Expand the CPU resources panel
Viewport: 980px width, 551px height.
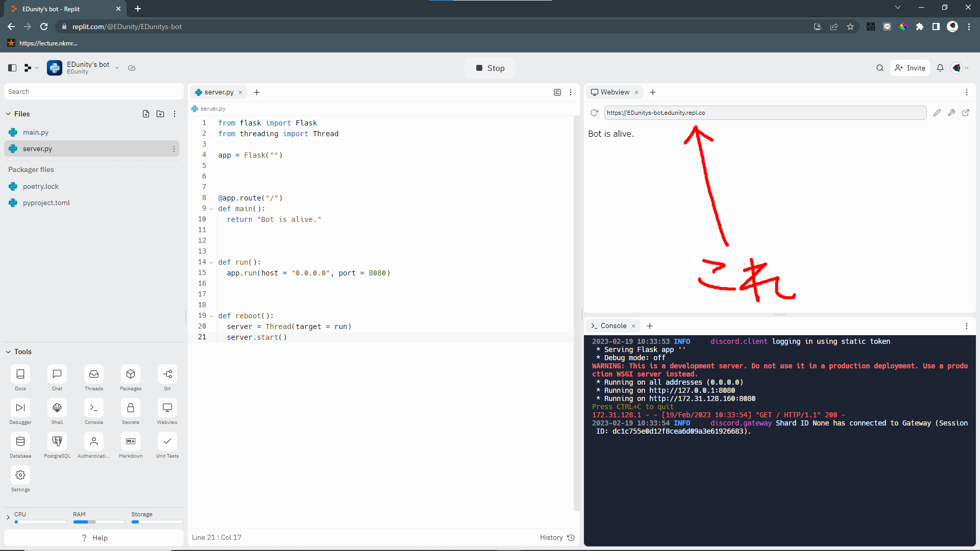(x=8, y=517)
